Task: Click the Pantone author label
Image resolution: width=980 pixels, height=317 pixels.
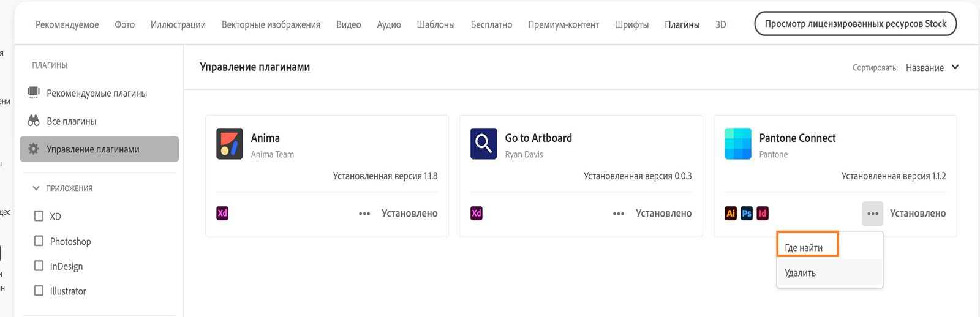Action: click(x=774, y=154)
